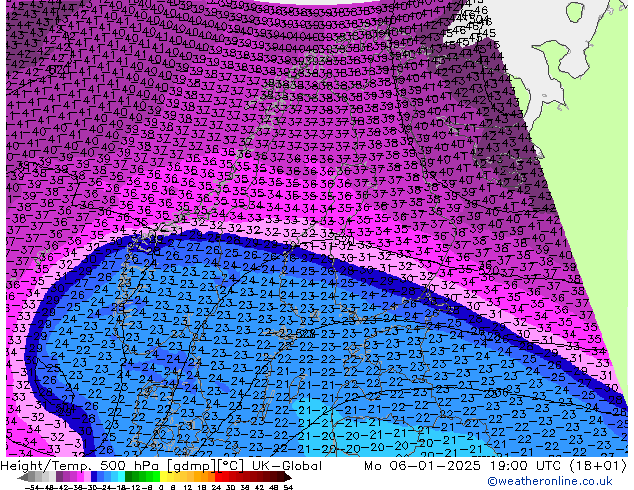Click the "UK-Global" model label
Image resolution: width=634 pixels, height=490 pixels.
click(287, 466)
